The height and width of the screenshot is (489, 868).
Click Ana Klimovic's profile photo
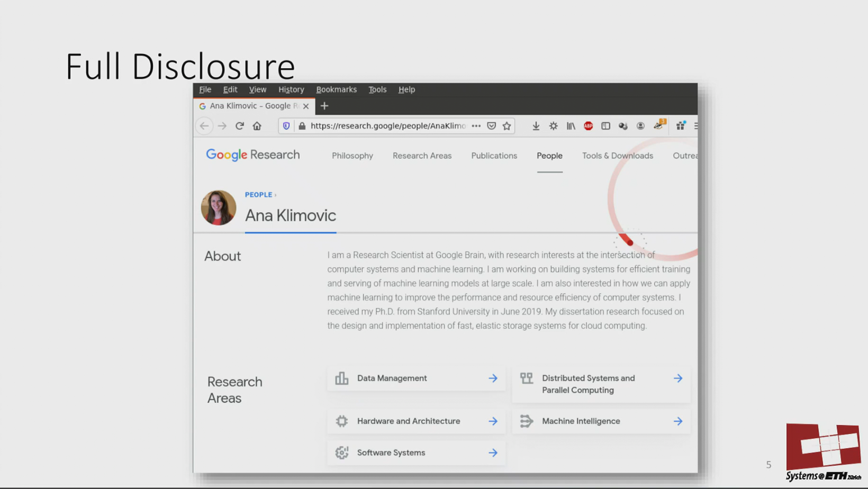[x=219, y=207]
